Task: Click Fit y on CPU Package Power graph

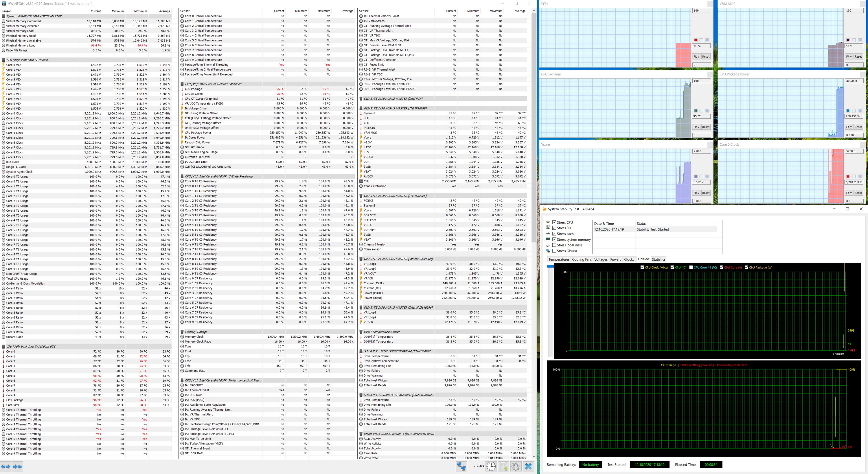Action: (849, 127)
